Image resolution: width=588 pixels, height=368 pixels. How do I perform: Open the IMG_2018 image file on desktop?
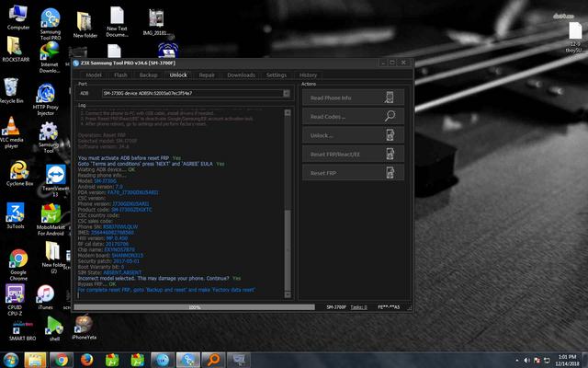tap(156, 22)
